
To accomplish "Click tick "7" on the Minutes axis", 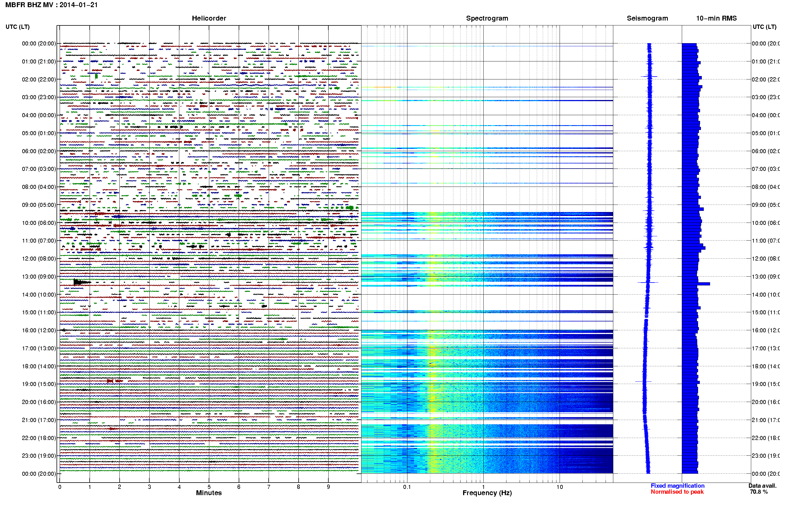I will coord(269,487).
